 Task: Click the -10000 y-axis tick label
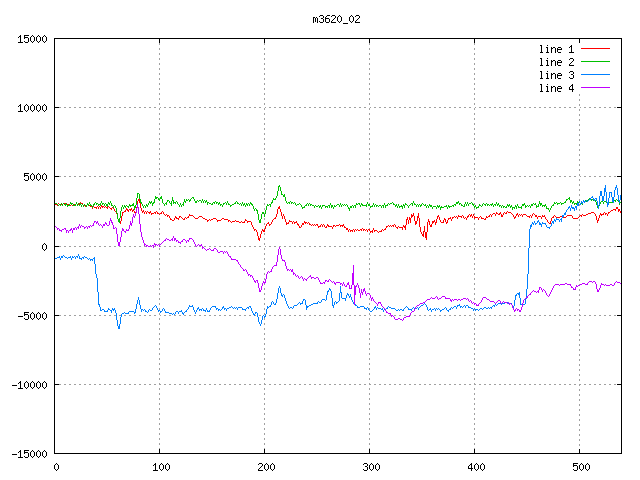click(x=28, y=384)
